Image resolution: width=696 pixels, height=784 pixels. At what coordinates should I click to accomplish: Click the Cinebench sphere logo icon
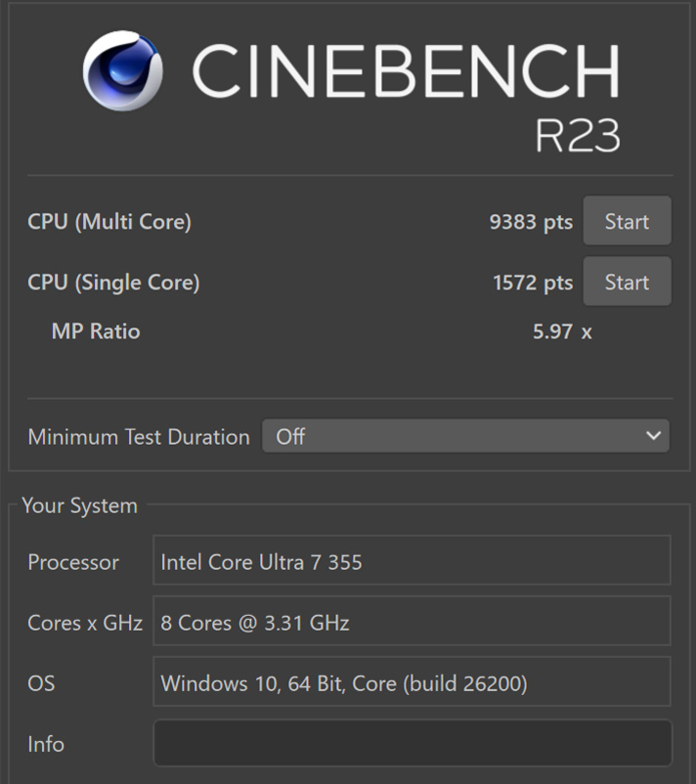(x=122, y=71)
